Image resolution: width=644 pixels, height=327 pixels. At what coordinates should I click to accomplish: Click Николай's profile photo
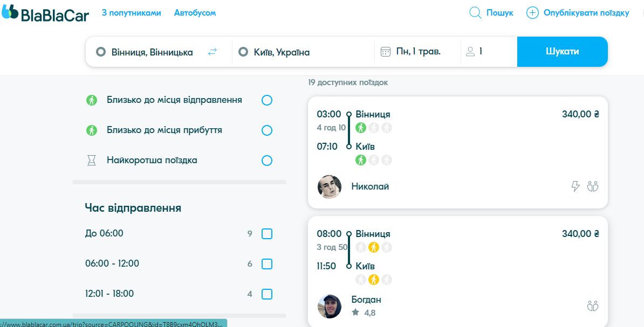[x=329, y=186]
